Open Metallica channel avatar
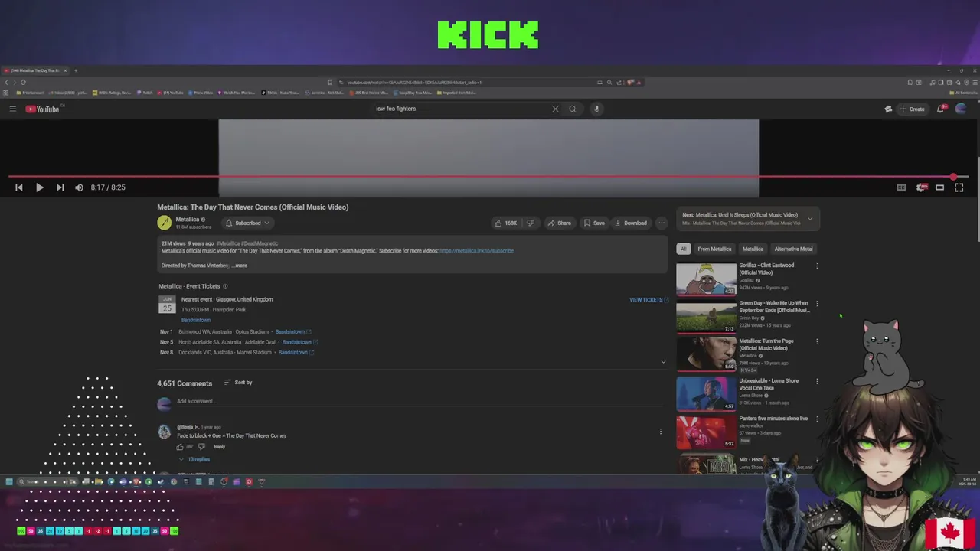Screen dimensions: 980x551 164,223
